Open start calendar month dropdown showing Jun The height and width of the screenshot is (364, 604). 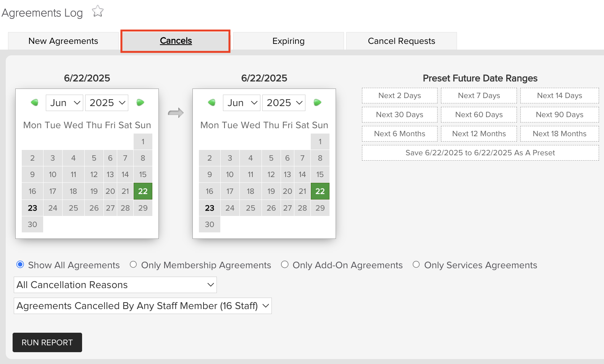click(65, 103)
